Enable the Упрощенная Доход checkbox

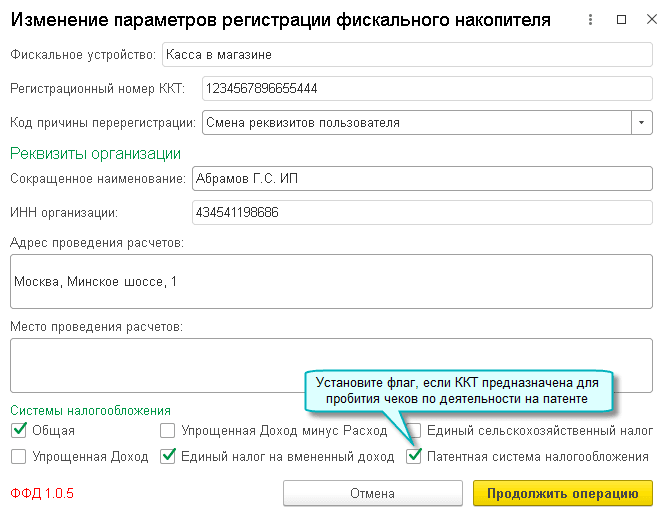point(18,457)
